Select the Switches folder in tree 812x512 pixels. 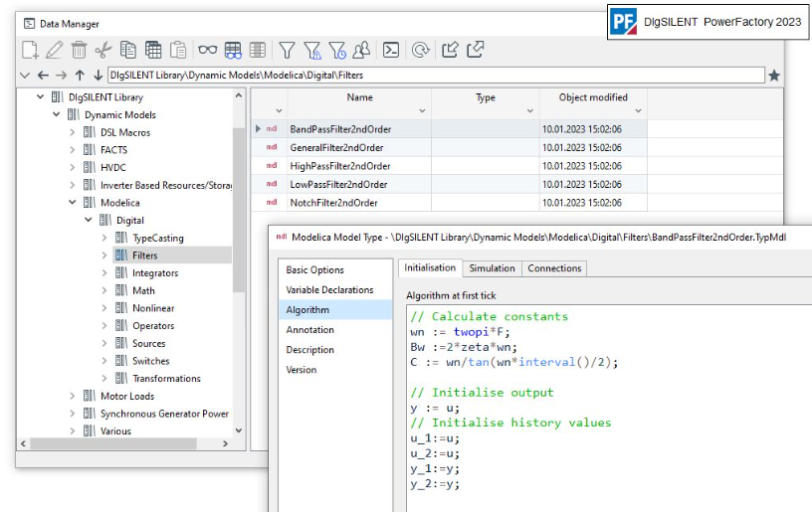(150, 361)
